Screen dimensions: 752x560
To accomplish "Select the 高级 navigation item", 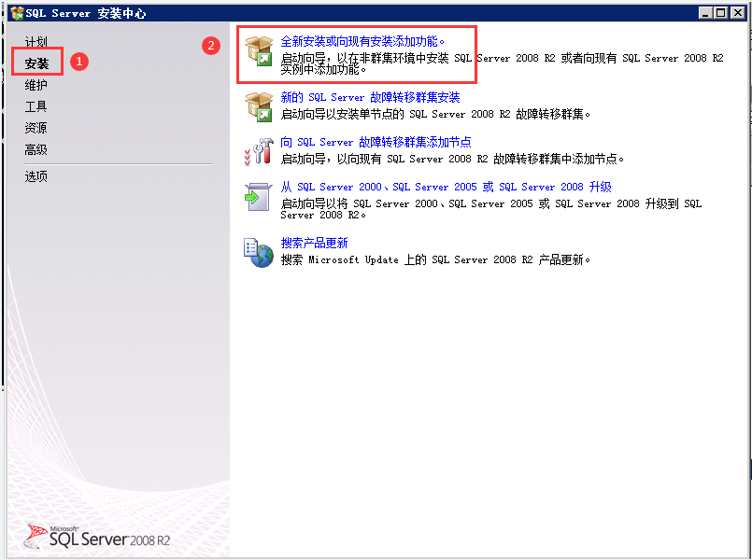I will [35, 149].
